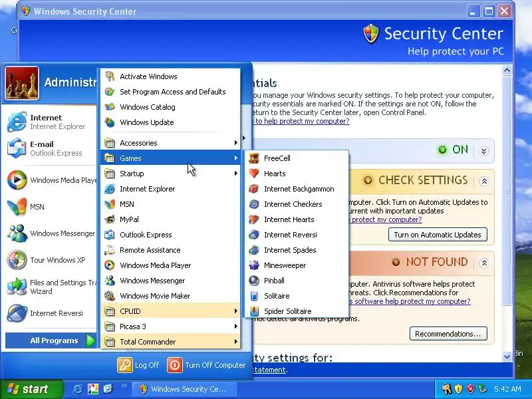Collapse the NOT FOUND section
Screen dimensions: 532x399
(x=484, y=263)
